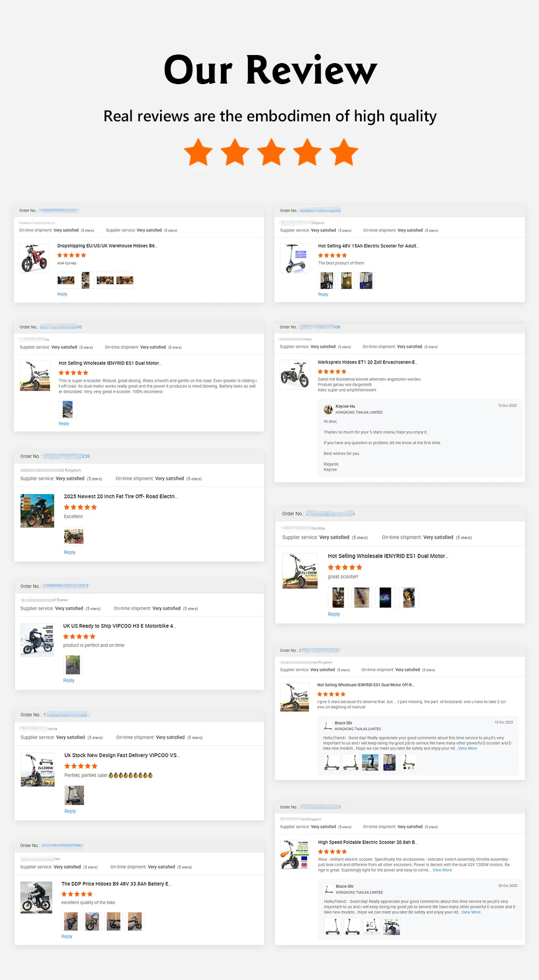Click Reply under the 'все супер' review
Screen dimensions: 539x980
(63, 294)
